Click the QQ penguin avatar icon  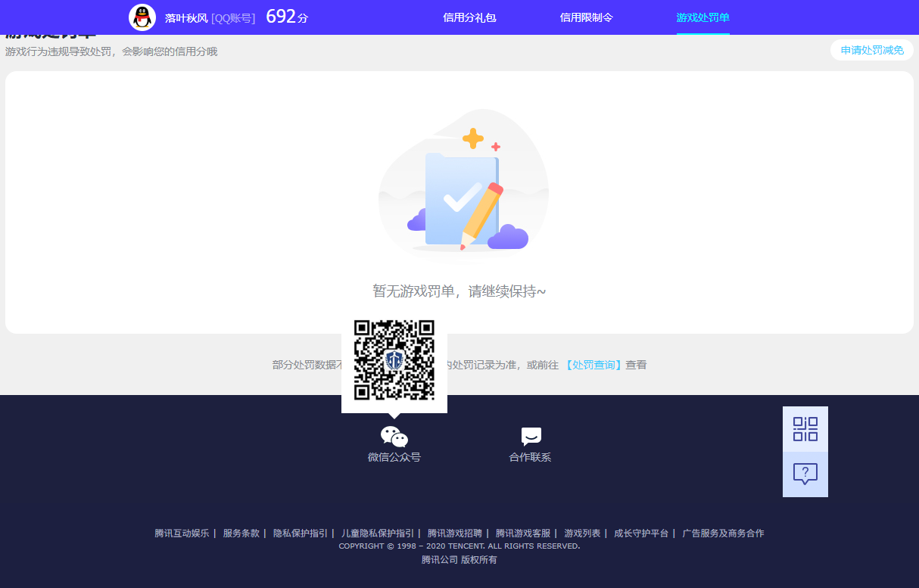point(142,17)
